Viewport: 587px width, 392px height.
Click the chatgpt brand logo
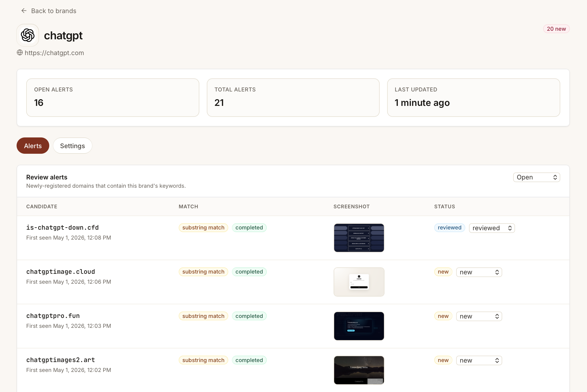[x=28, y=35]
